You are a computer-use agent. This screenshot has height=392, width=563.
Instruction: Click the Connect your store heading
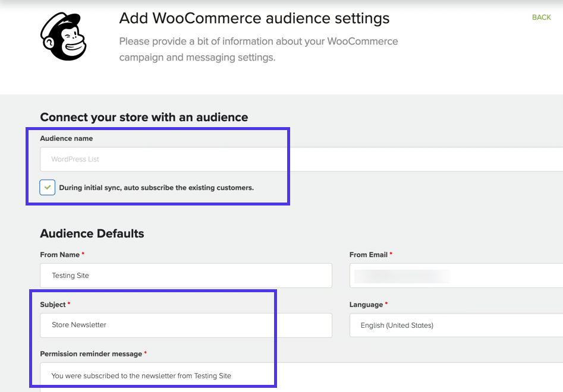[144, 117]
